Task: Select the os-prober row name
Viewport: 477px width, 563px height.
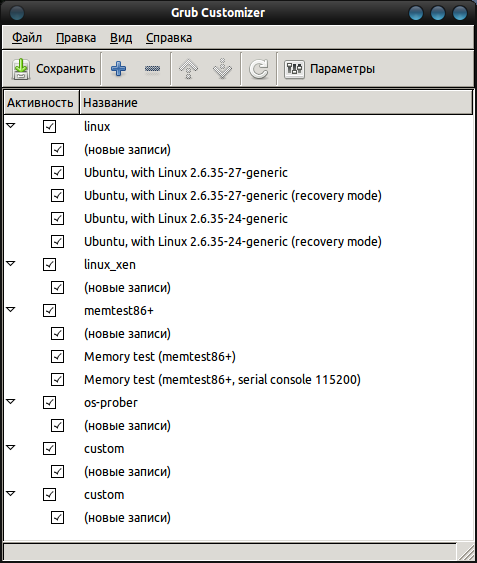Action: point(111,403)
